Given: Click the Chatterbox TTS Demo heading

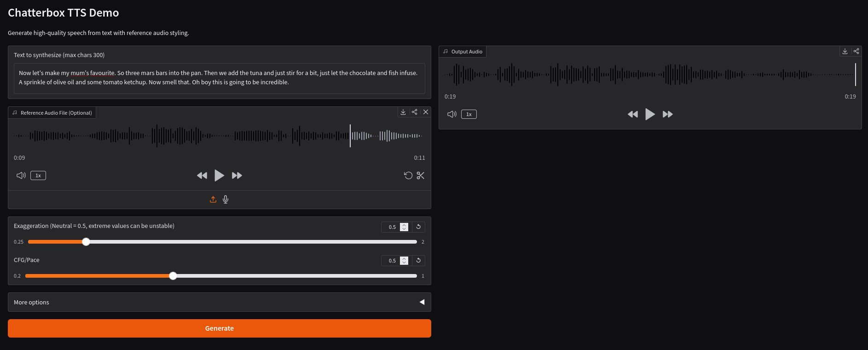Looking at the screenshot, I should pos(64,13).
